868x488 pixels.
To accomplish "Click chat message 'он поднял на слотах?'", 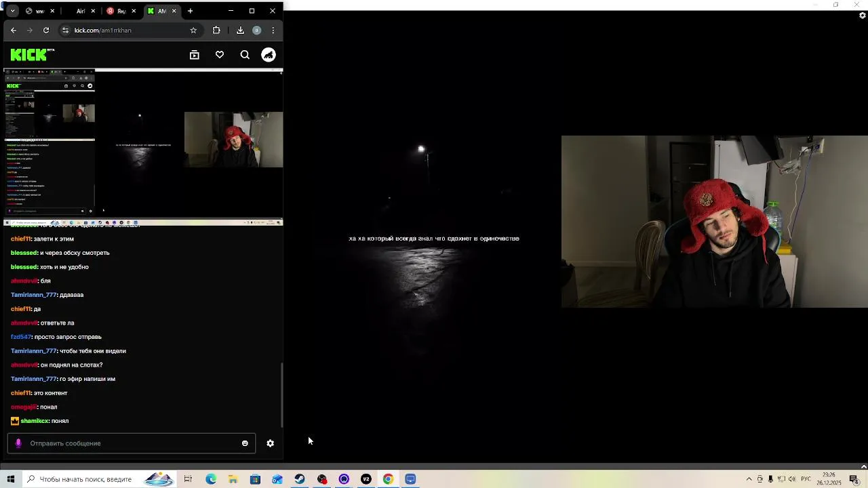I will pyautogui.click(x=72, y=365).
